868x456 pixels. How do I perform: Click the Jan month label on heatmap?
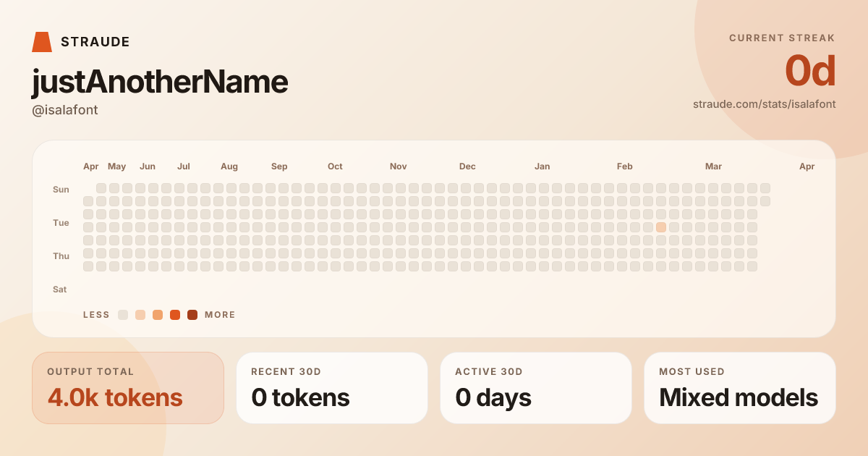[542, 166]
